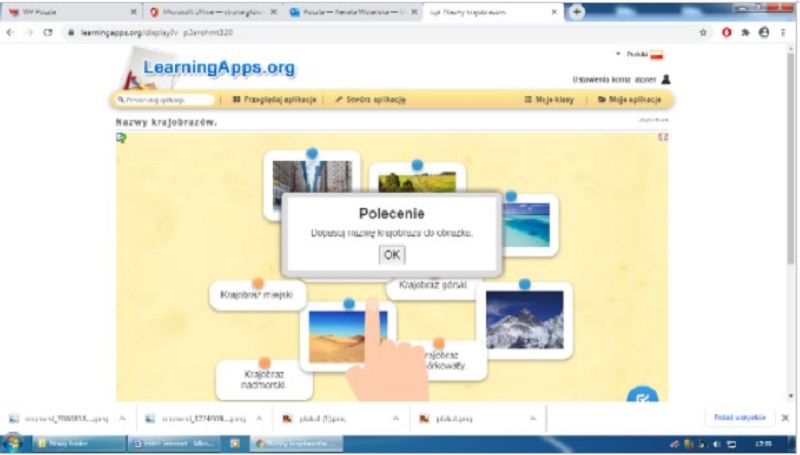Expand options for plakat (1).png download

[396, 418]
